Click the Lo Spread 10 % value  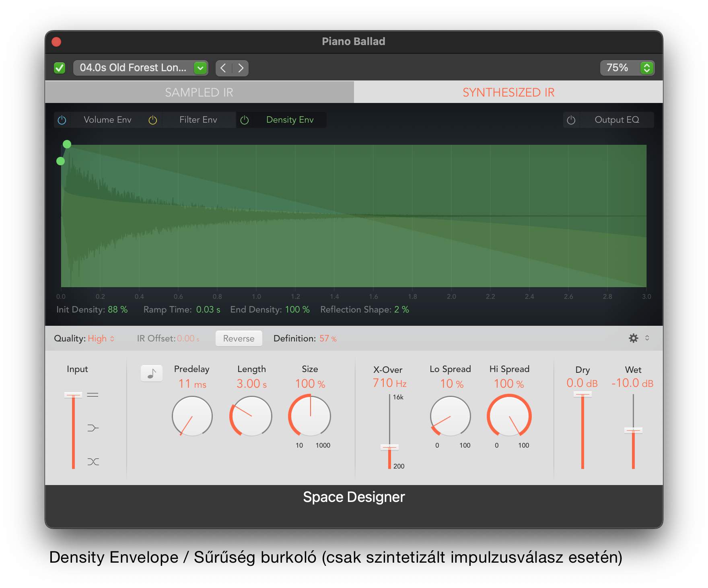pyautogui.click(x=452, y=384)
